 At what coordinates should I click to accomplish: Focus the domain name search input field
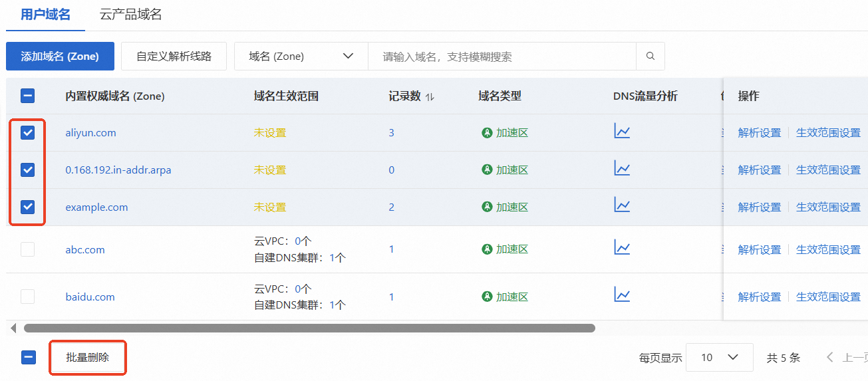pyautogui.click(x=502, y=57)
